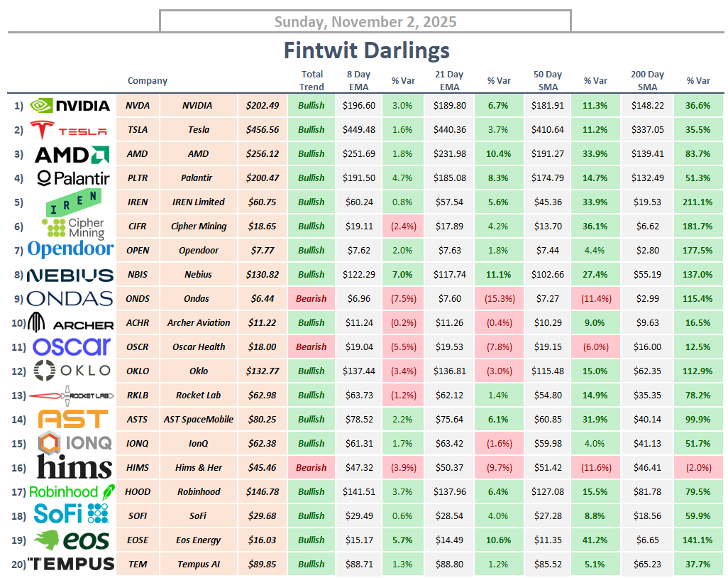Select the 211.1% variance cell for IREN
728x578 pixels.
pos(697,202)
